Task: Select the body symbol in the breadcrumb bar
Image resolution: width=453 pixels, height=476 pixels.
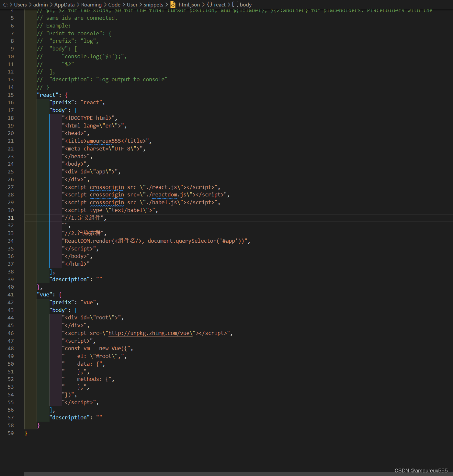Action: point(246,5)
